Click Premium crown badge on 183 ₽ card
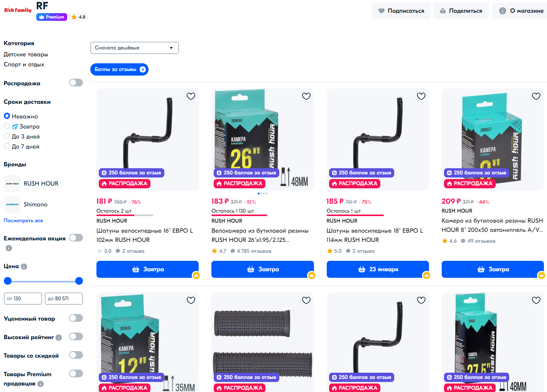The image size is (547, 392). click(312, 275)
